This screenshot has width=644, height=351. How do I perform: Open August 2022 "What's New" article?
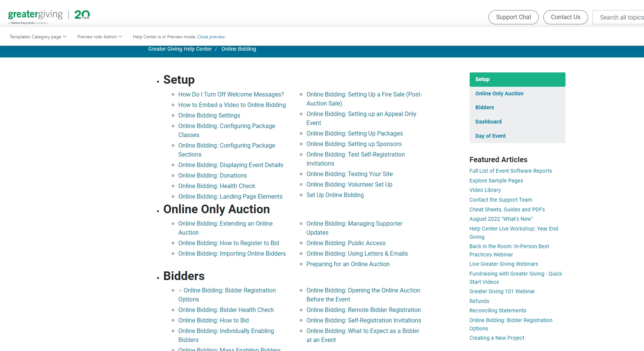point(501,219)
